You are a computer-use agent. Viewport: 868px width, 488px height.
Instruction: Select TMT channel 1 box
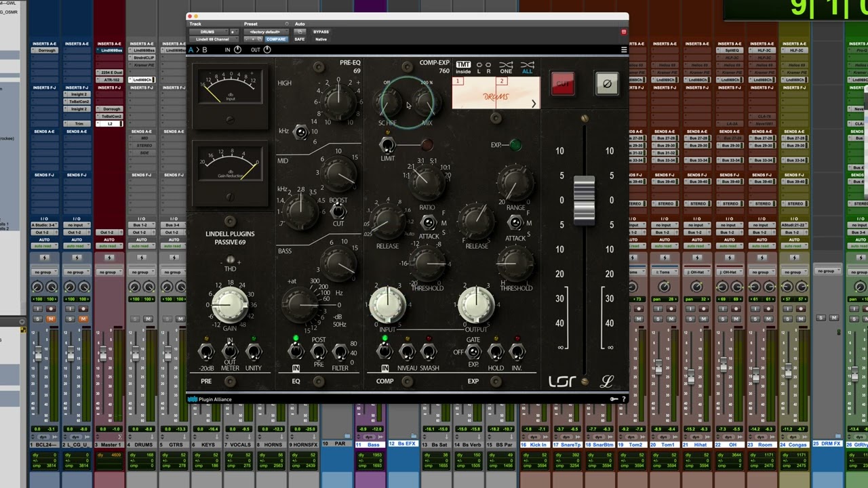coord(458,81)
